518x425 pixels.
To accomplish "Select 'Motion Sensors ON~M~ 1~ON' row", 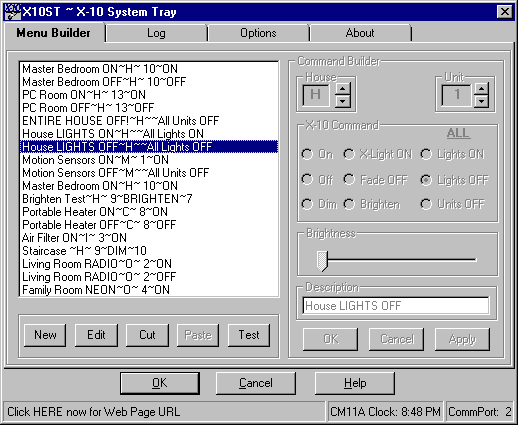I will 149,160.
